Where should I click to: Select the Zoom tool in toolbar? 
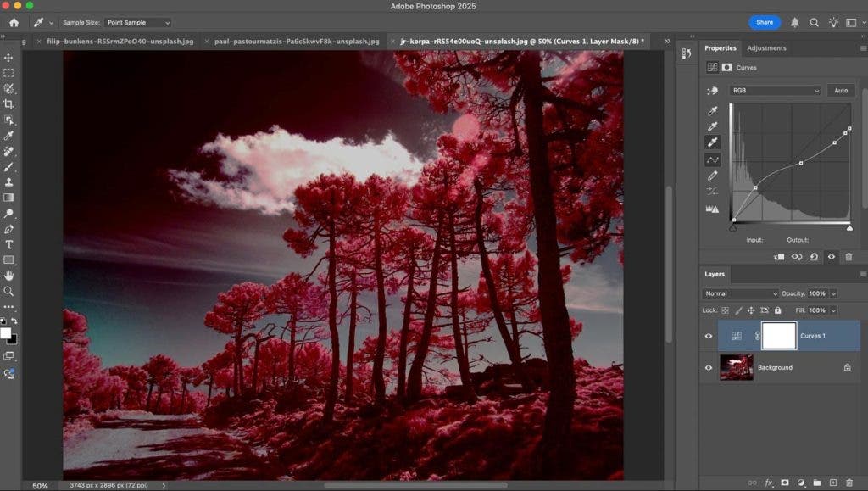(x=8, y=291)
